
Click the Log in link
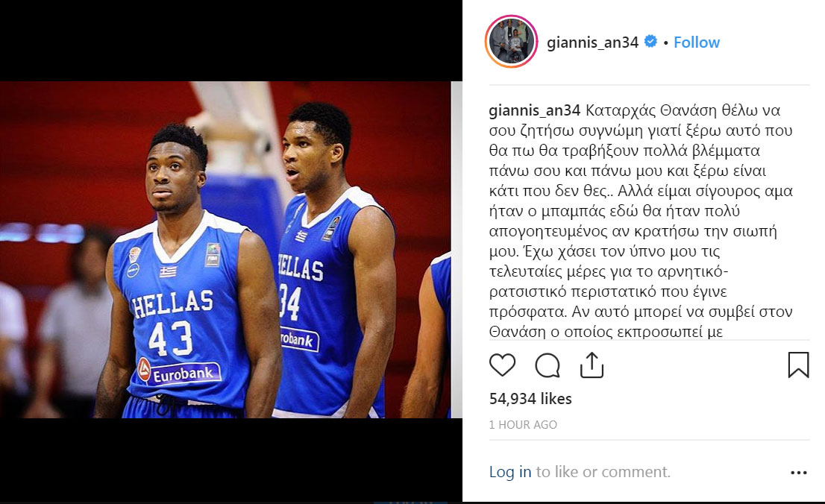[x=509, y=472]
